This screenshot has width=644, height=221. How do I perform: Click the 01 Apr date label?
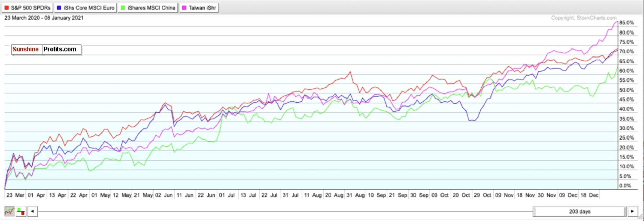pos(36,195)
